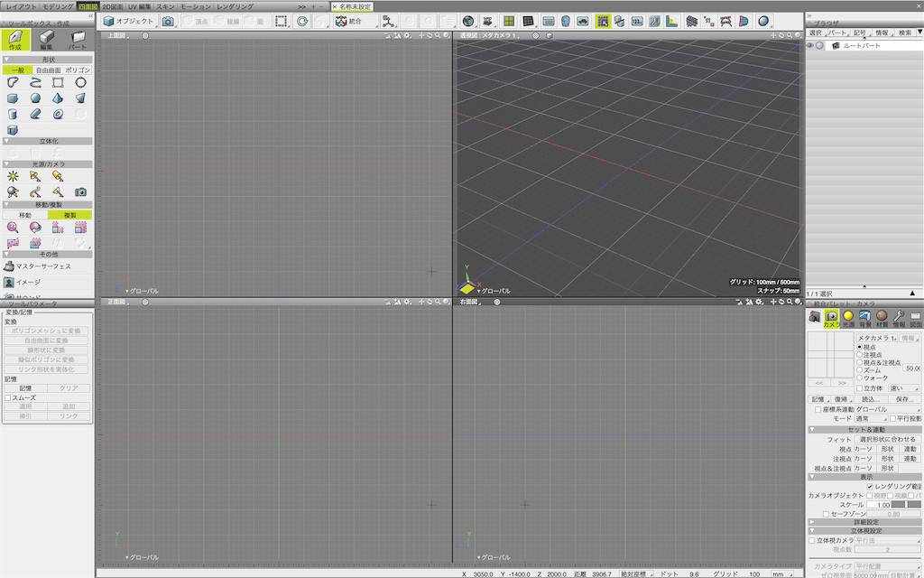924x578 pixels.
Task: Open the モード 通常 dropdown
Action: coord(871,419)
